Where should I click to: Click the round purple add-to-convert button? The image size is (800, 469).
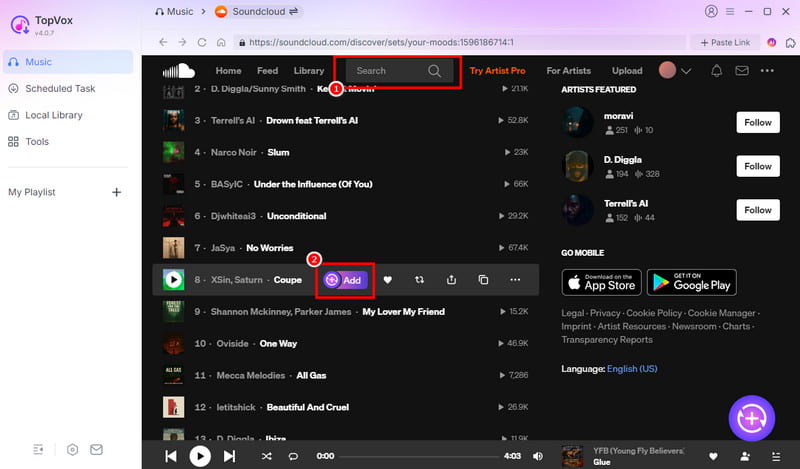(752, 418)
